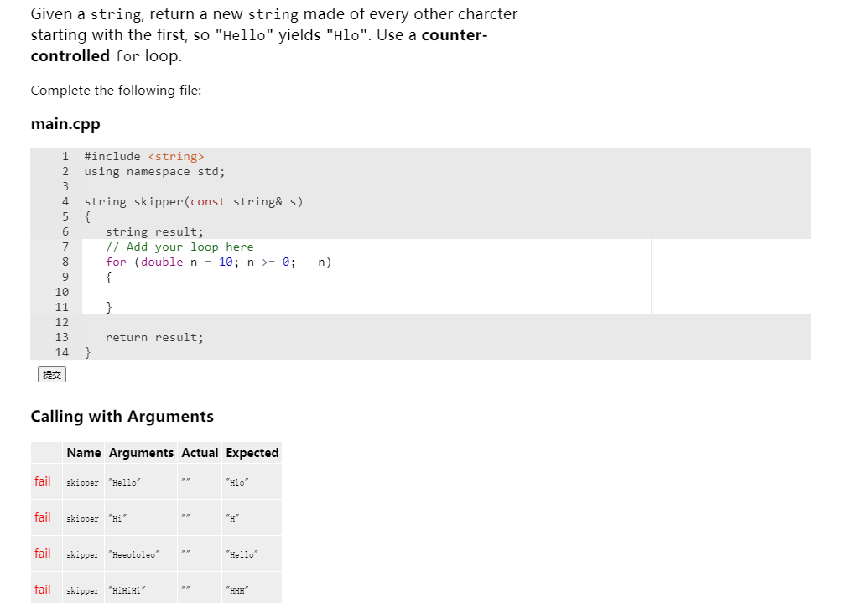Click the 提交 submit button
This screenshot has width=868, height=603.
(x=52, y=374)
